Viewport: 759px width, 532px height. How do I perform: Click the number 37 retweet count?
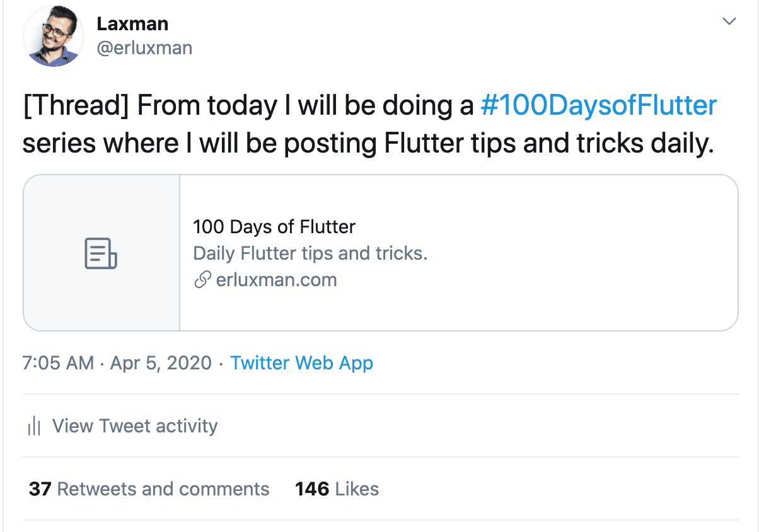click(x=40, y=489)
